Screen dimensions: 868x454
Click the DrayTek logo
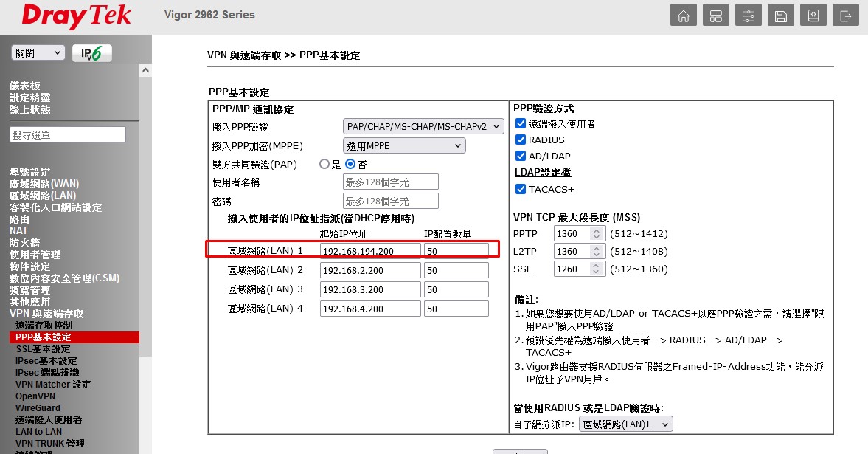point(77,16)
